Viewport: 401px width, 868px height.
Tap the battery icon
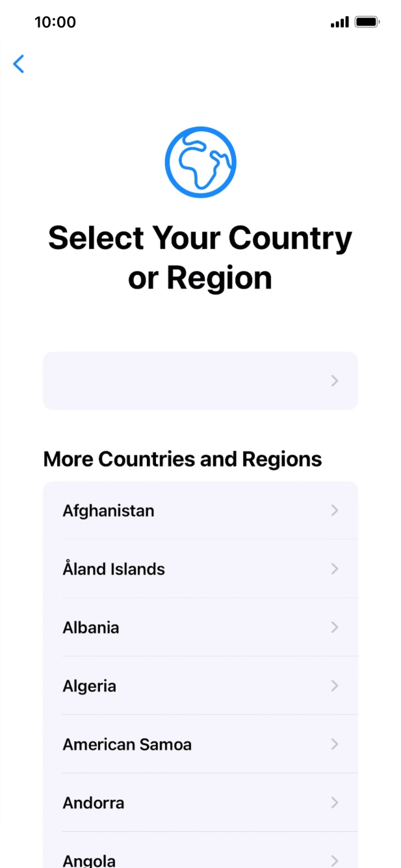coord(367,21)
